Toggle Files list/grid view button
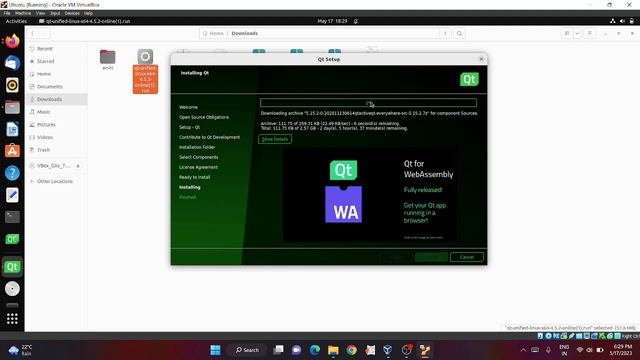The image size is (640, 360). [567, 33]
